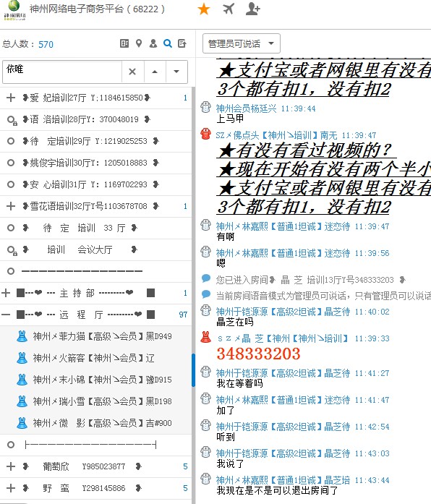Click the red number 348333203
431x504 pixels.
[258, 354]
